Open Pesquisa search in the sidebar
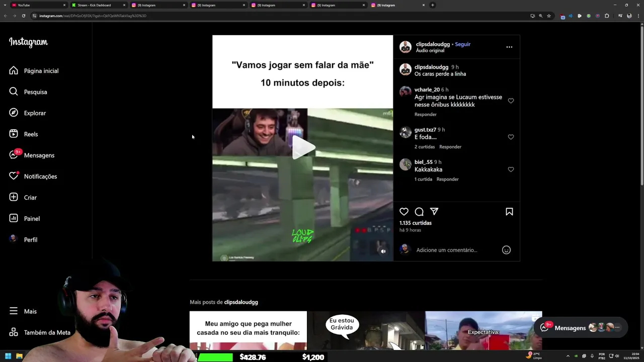This screenshot has width=644, height=362. point(29,92)
